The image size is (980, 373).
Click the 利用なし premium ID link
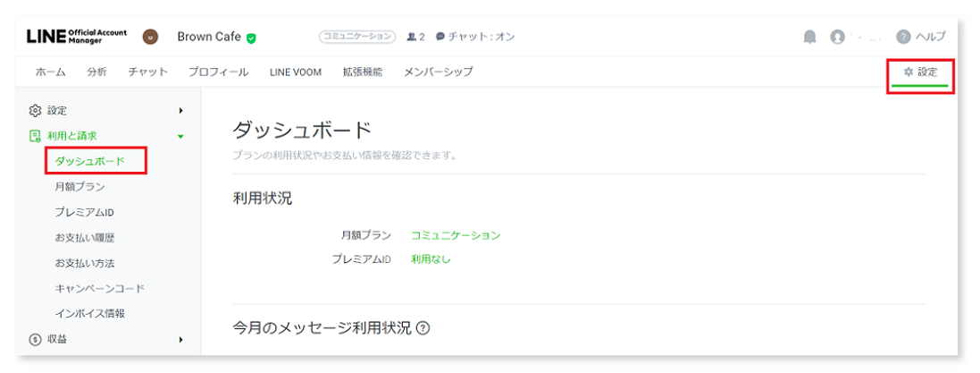[431, 259]
